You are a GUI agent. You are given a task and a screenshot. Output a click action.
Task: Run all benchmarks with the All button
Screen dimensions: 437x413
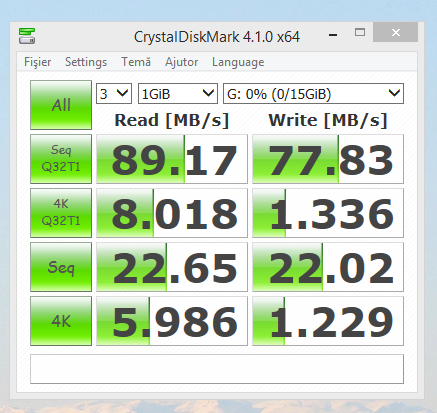tap(61, 105)
